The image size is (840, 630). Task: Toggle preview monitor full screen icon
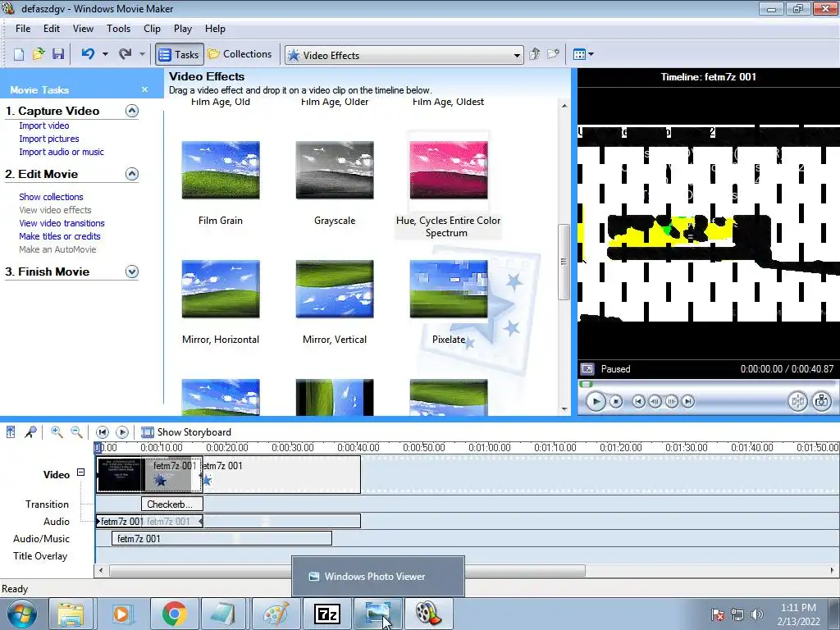coord(587,369)
